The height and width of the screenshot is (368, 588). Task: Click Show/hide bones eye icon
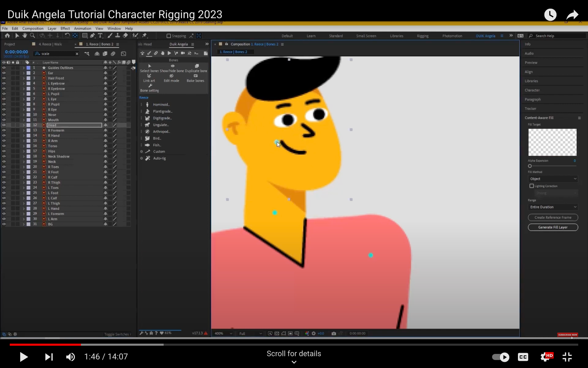click(x=173, y=66)
